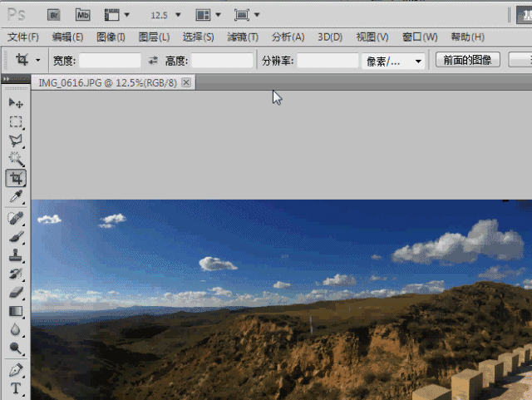Open the 像素/... resolution unit dropdown

point(393,61)
